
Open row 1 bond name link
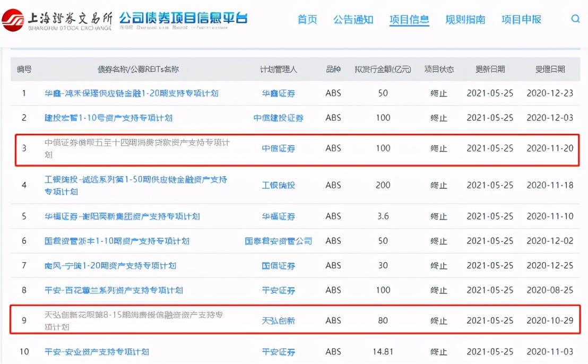[131, 93]
